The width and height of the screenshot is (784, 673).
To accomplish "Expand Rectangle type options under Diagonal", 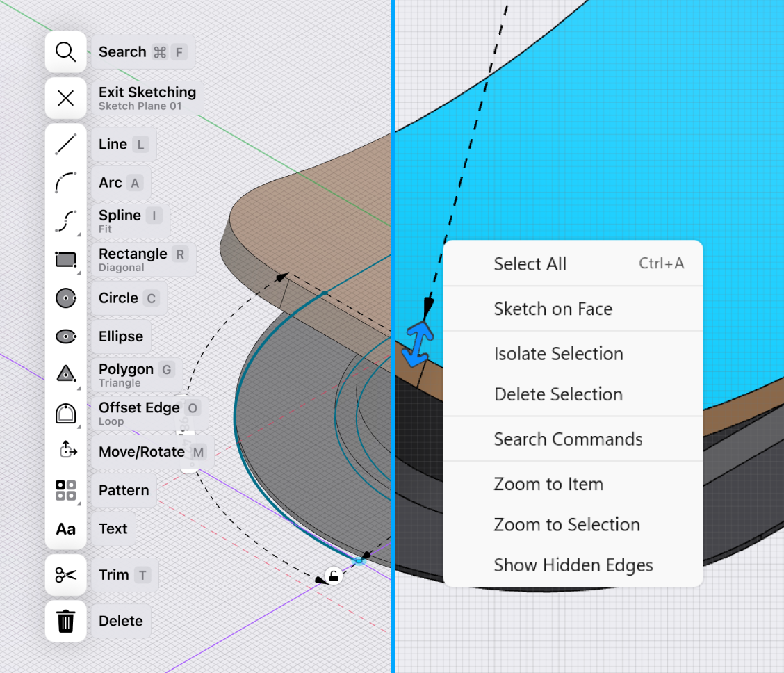I will 79,274.
